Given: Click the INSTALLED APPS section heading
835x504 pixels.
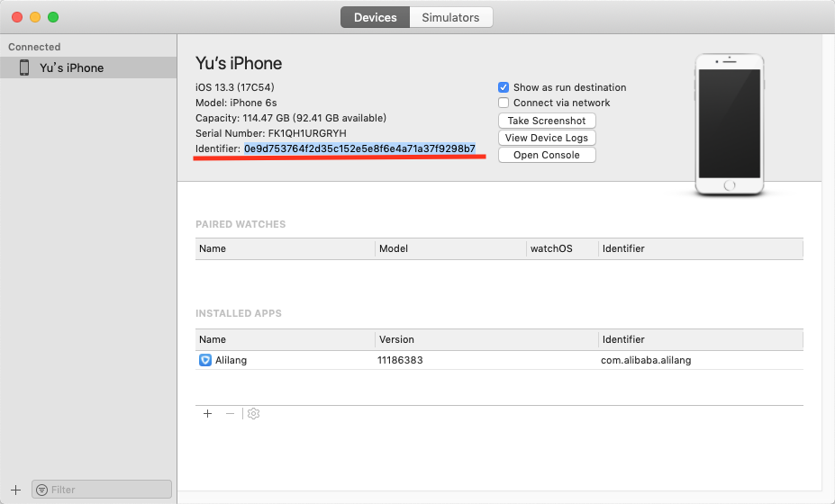Looking at the screenshot, I should coord(239,313).
